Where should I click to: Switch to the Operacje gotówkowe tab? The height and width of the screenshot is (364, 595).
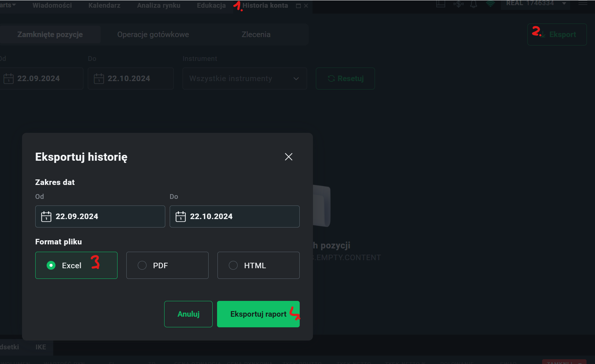tap(153, 34)
